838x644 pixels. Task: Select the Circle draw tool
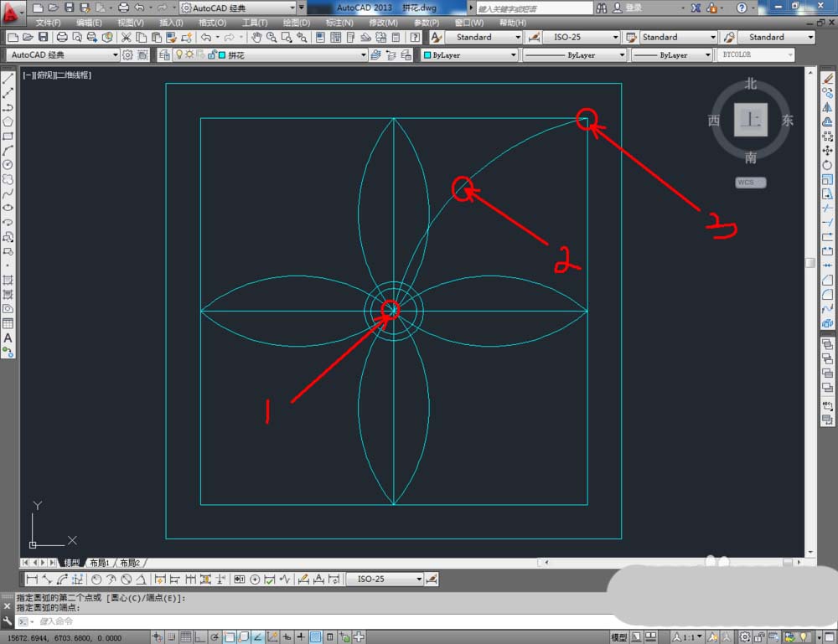tap(8, 165)
